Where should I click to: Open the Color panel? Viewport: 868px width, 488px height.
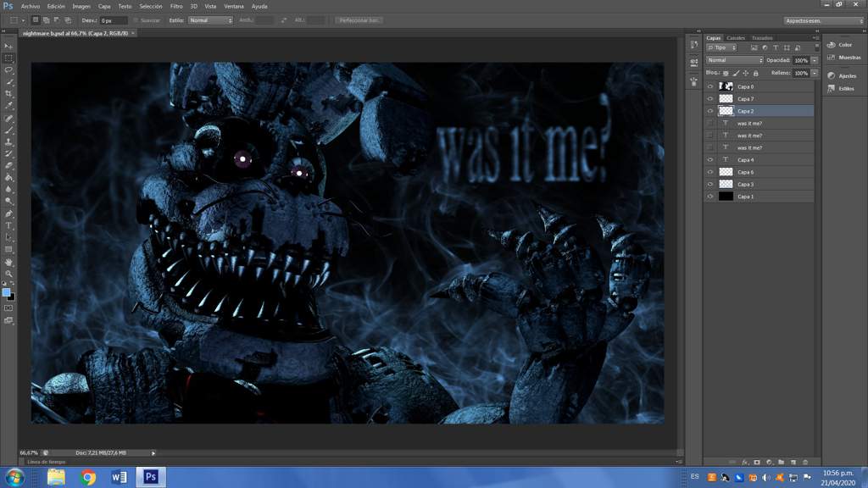tap(840, 45)
